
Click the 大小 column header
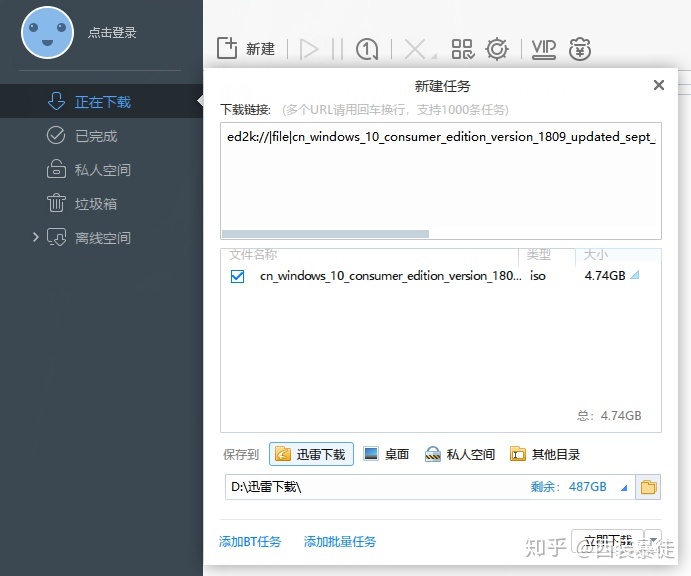tap(595, 254)
